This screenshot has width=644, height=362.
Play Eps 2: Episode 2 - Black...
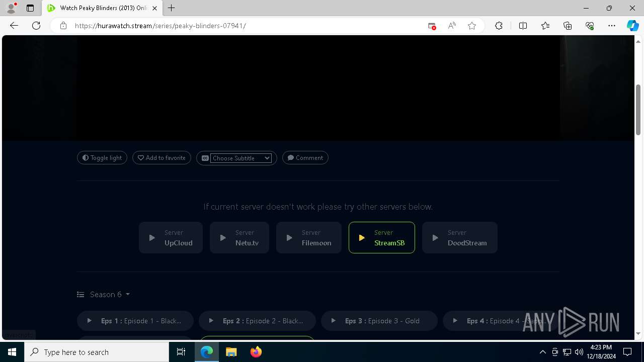(257, 321)
